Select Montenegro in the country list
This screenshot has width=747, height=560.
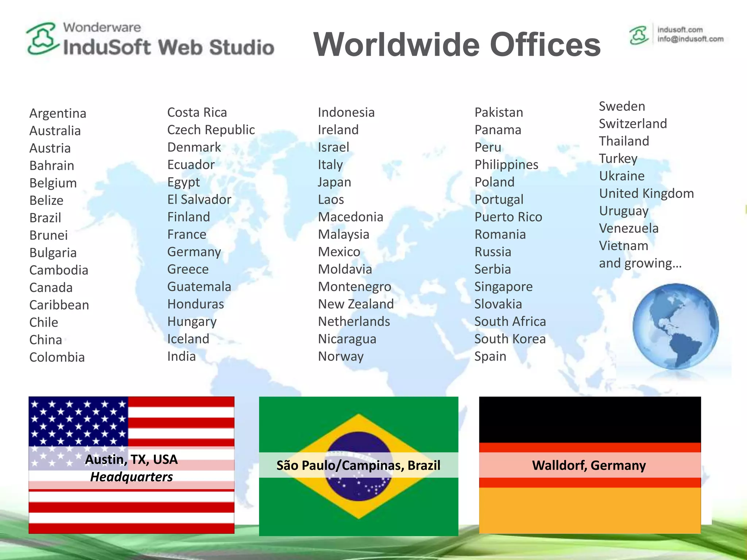click(x=355, y=287)
